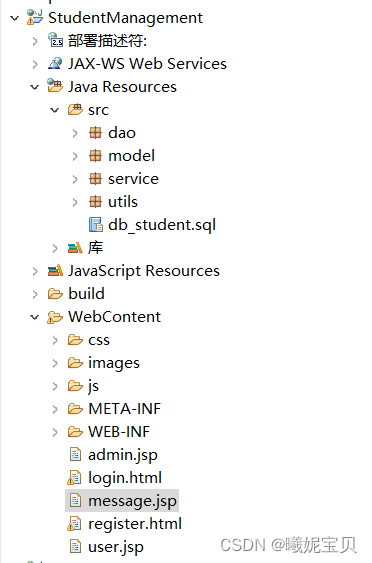Click the META-INF folder icon
The width and height of the screenshot is (372, 563).
pyautogui.click(x=75, y=409)
